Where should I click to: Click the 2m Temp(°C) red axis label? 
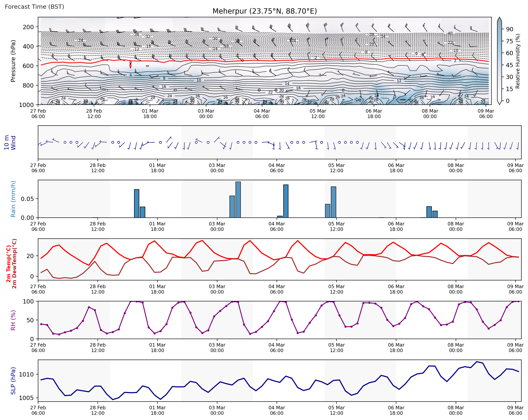coord(9,264)
